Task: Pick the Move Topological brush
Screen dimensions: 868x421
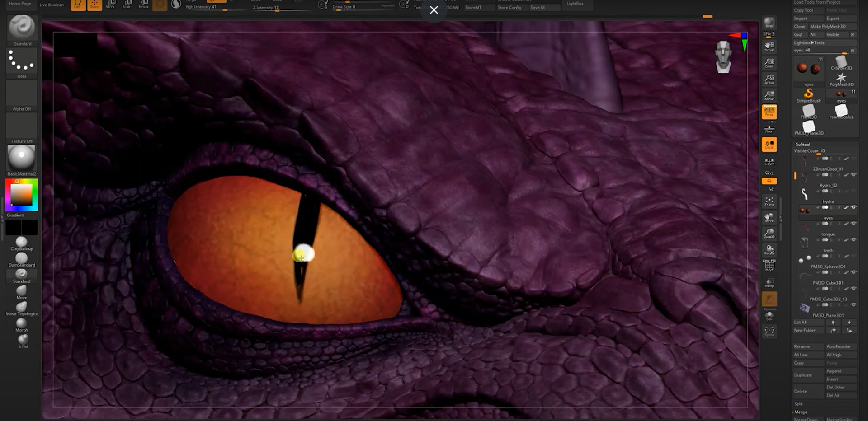Action: pyautogui.click(x=21, y=307)
